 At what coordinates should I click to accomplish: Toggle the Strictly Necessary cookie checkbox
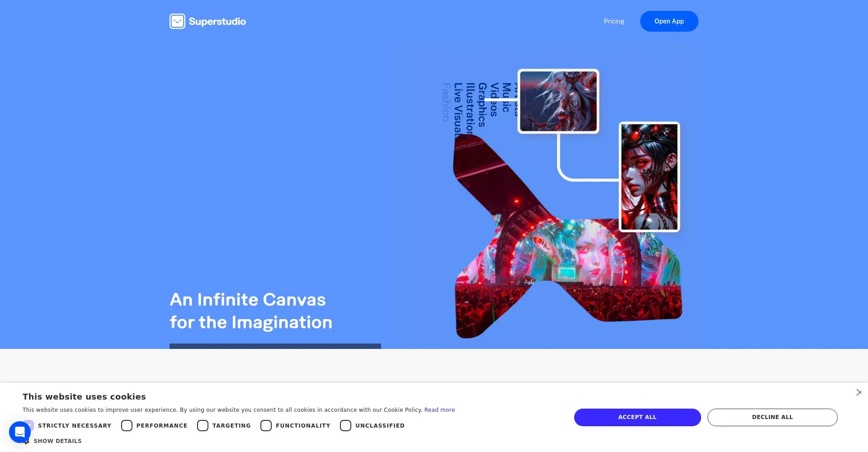[x=28, y=425]
